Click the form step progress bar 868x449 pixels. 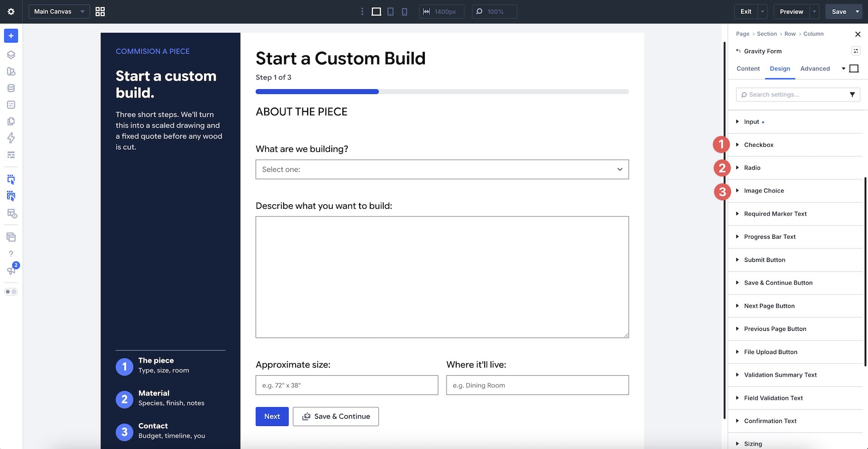pyautogui.click(x=442, y=92)
